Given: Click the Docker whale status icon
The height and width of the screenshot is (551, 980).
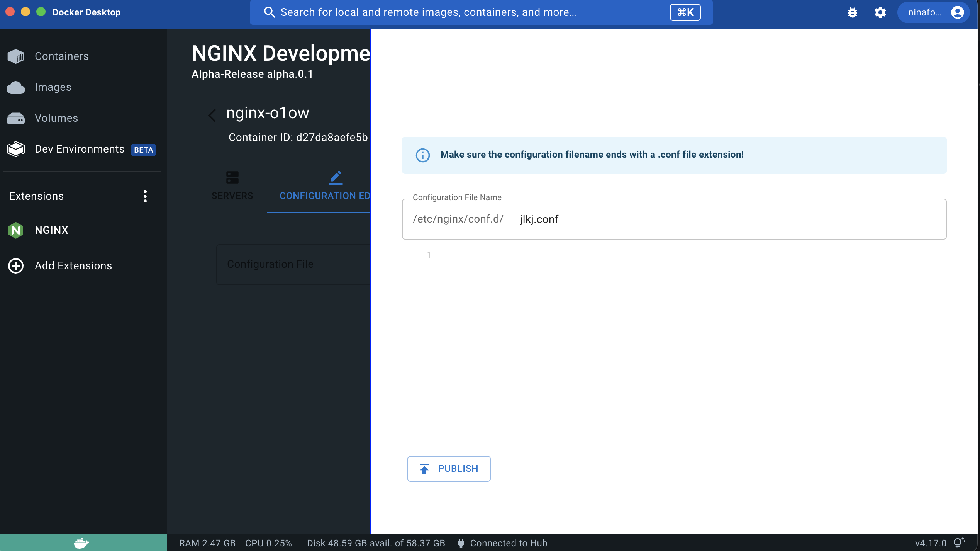Looking at the screenshot, I should [x=82, y=543].
